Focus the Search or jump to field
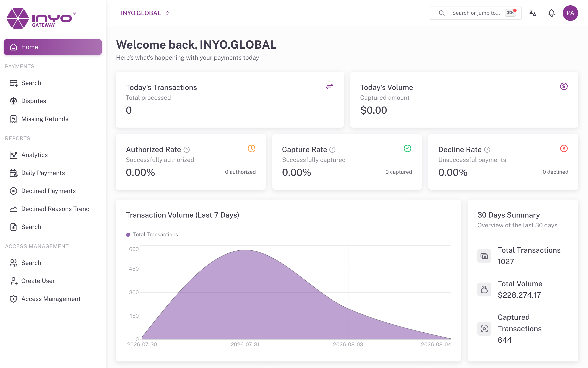This screenshot has width=588, height=368. (475, 13)
